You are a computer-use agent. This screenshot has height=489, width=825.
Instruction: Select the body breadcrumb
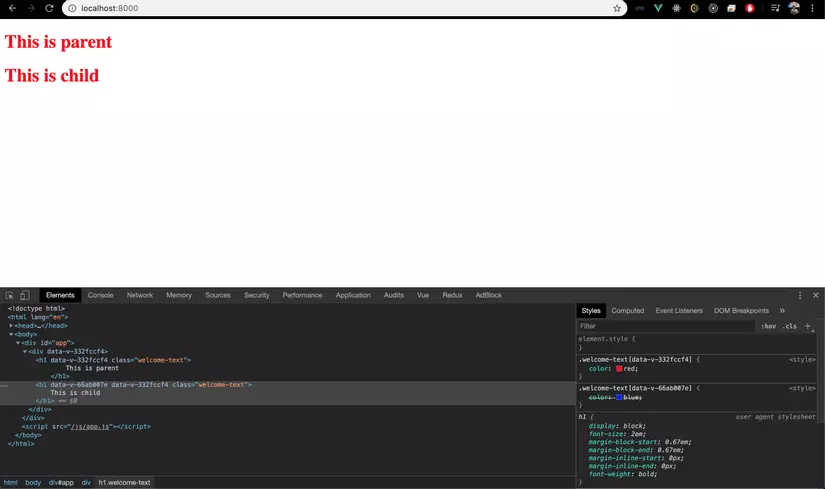click(x=33, y=482)
